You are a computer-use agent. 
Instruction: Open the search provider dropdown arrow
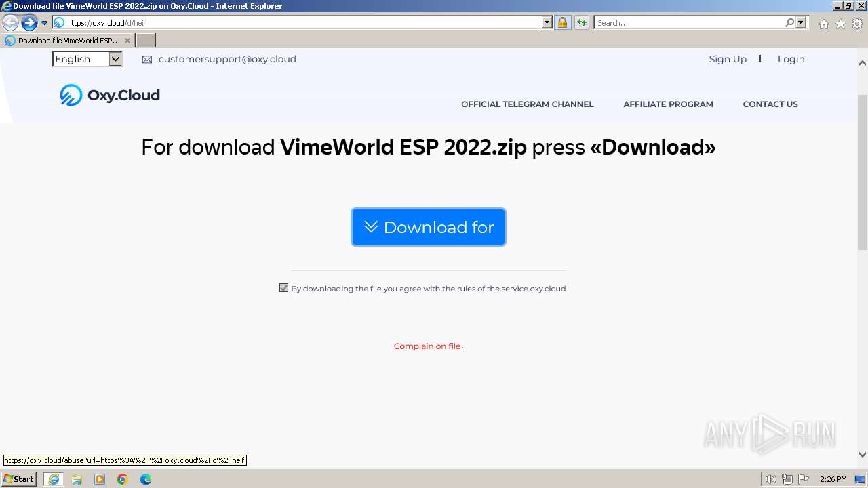point(801,23)
